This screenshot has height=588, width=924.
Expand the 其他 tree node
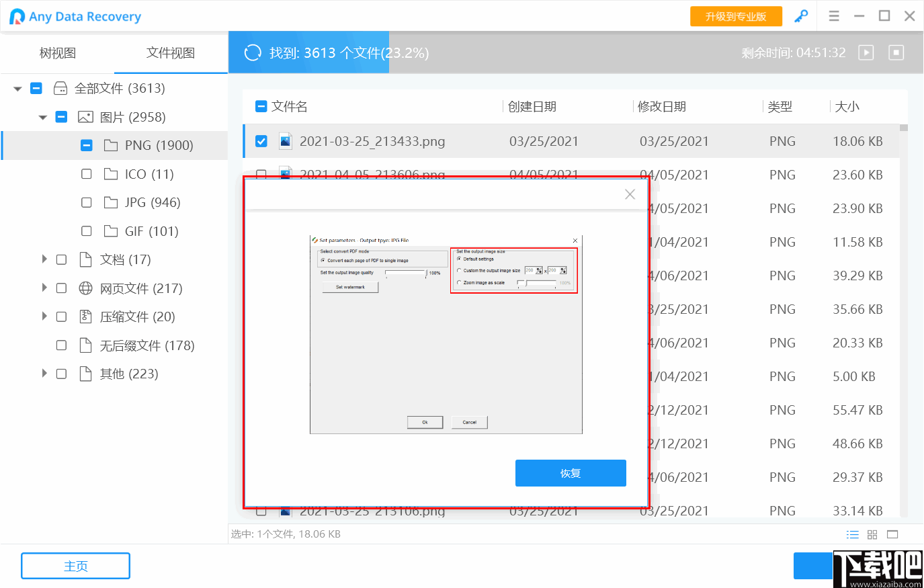click(x=44, y=374)
